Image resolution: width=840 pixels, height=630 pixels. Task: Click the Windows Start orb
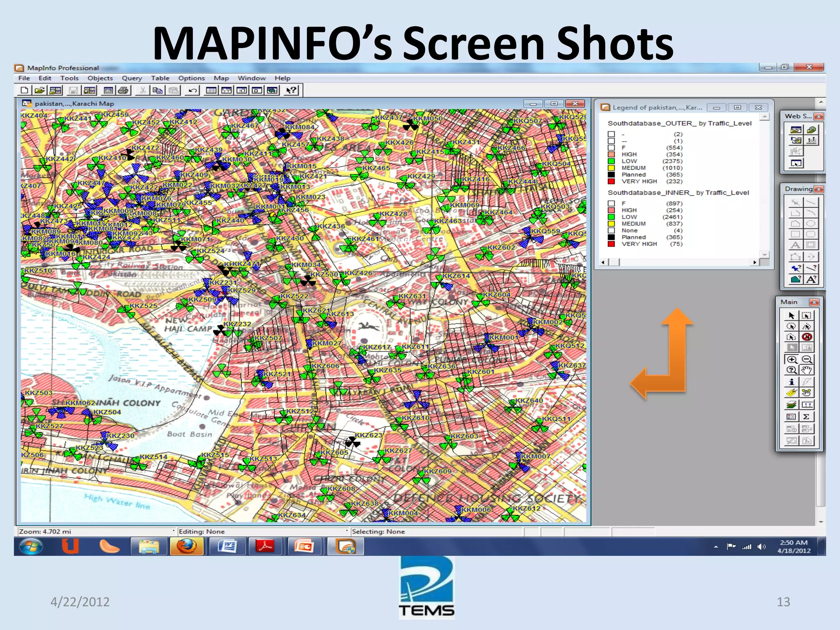[31, 546]
